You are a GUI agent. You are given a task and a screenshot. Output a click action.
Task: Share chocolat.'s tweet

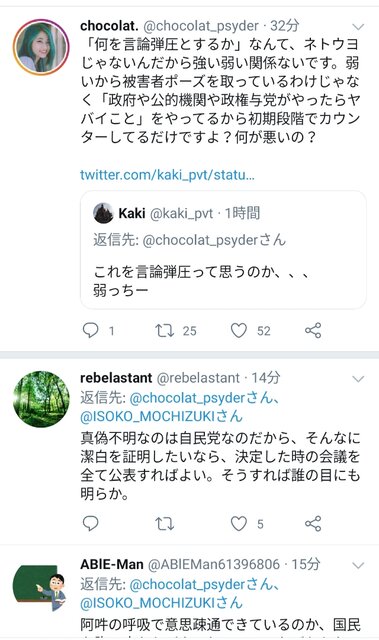coord(313,330)
